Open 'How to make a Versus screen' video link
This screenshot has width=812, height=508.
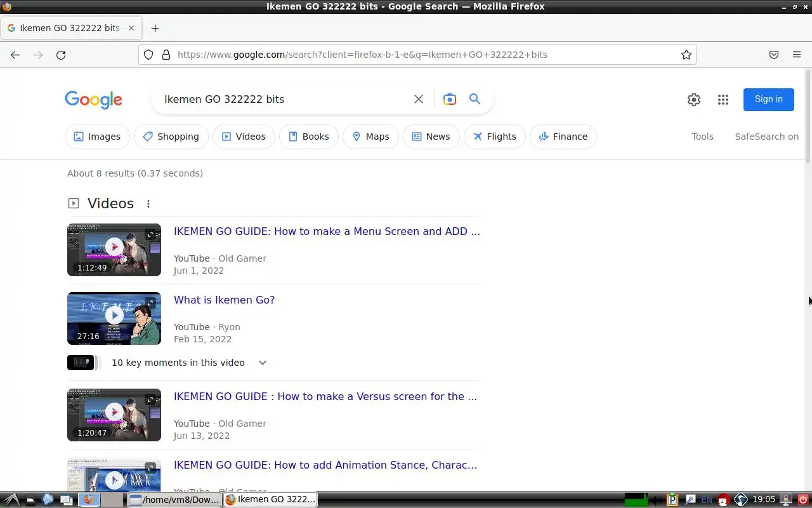click(x=325, y=396)
